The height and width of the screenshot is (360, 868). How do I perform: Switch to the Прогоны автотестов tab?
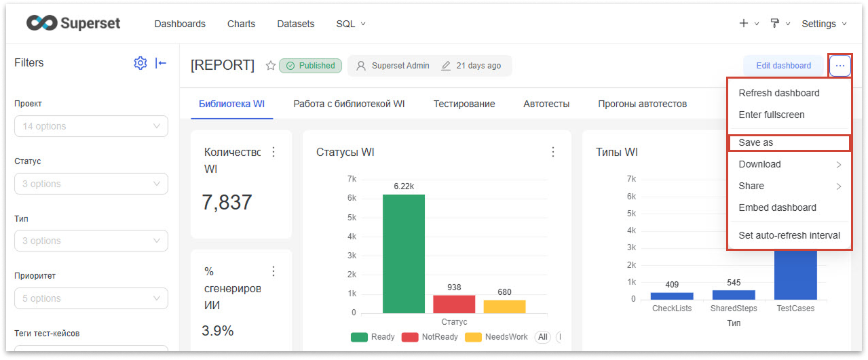pos(643,104)
